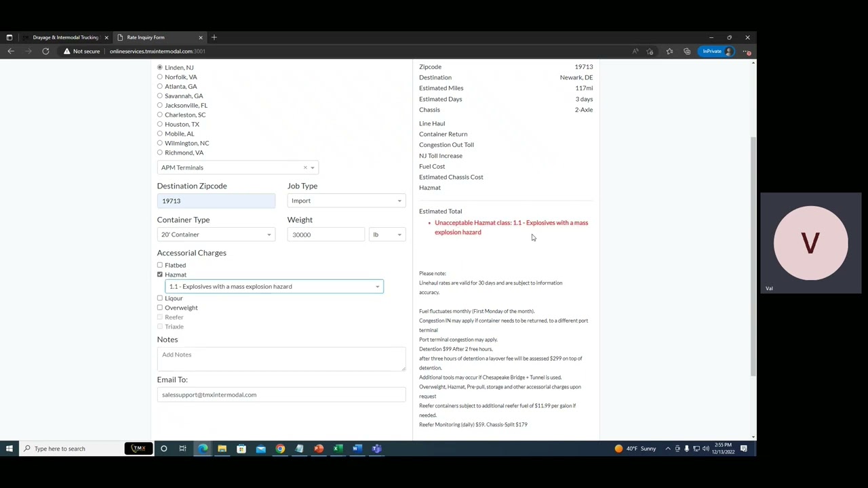Tick the Overweight checkbox
The image size is (868, 488).
(160, 308)
